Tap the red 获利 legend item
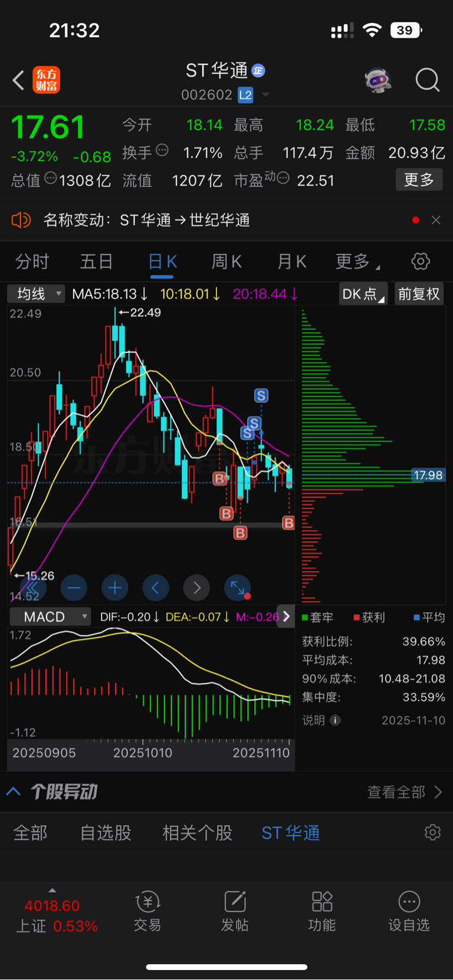This screenshot has height=980, width=453. [x=369, y=617]
